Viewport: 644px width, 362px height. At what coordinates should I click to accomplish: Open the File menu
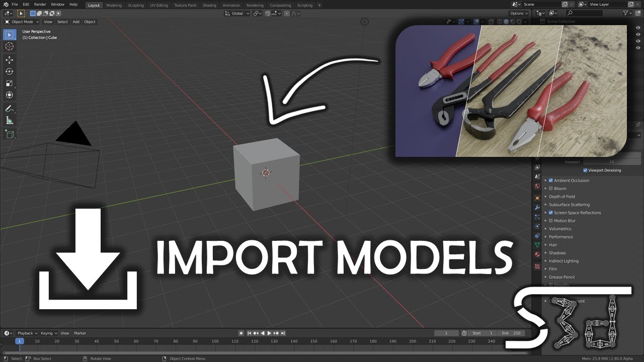click(15, 5)
